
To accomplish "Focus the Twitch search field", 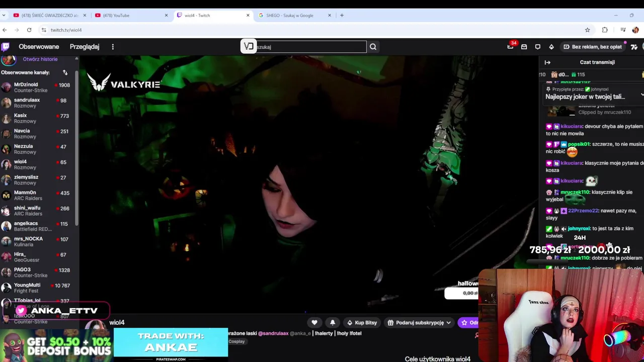I will coord(311,47).
